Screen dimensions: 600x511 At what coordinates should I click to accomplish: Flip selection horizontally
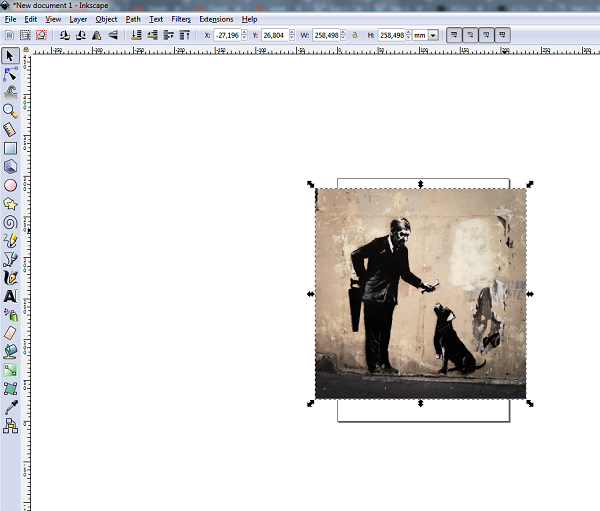click(96, 35)
